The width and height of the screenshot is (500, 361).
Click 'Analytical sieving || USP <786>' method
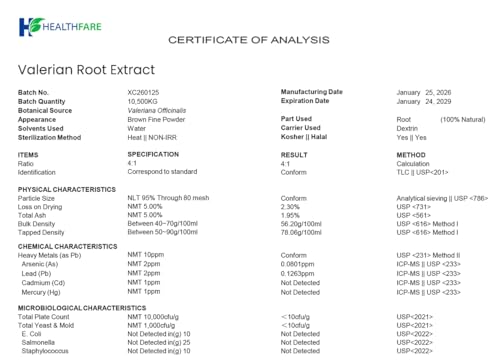[442, 198]
